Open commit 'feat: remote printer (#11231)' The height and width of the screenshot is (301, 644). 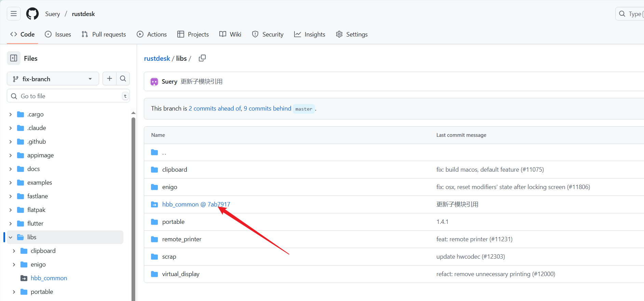coord(474,239)
